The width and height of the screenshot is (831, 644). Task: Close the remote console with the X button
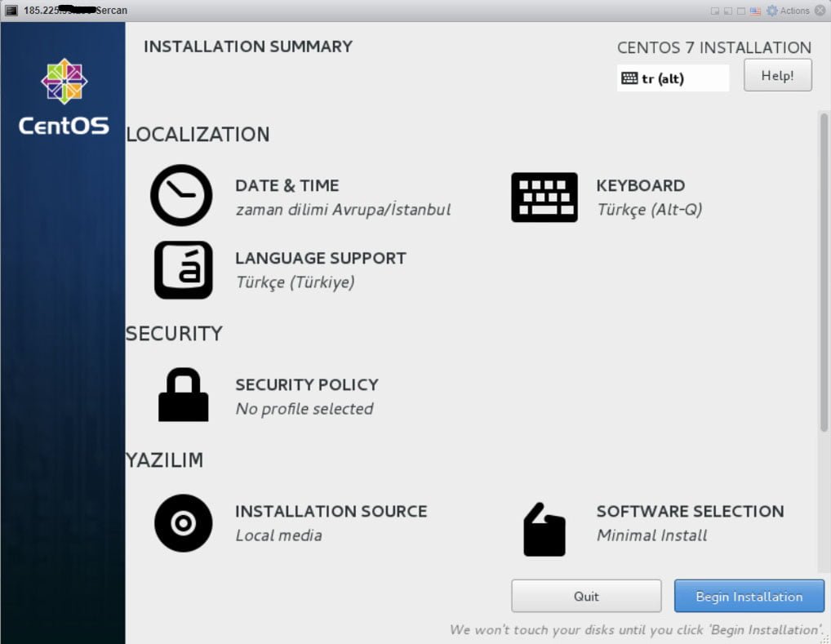coord(820,11)
